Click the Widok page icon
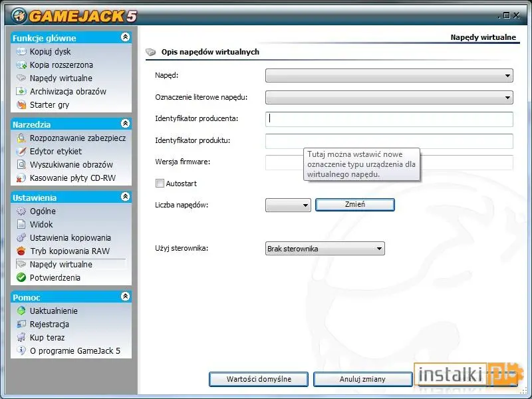Viewport: 532px width, 399px height. 21,224
